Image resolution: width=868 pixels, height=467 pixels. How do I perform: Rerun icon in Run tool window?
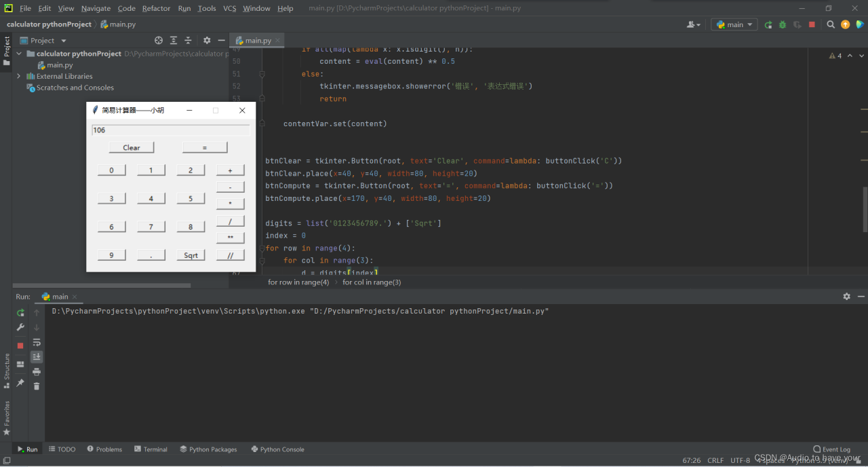point(20,313)
